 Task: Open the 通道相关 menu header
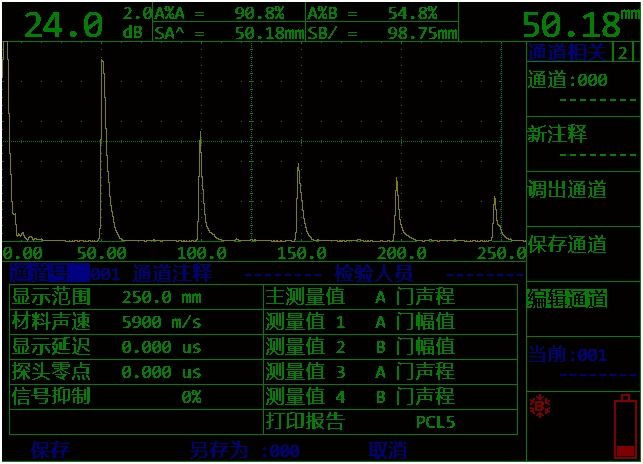[x=568, y=53]
